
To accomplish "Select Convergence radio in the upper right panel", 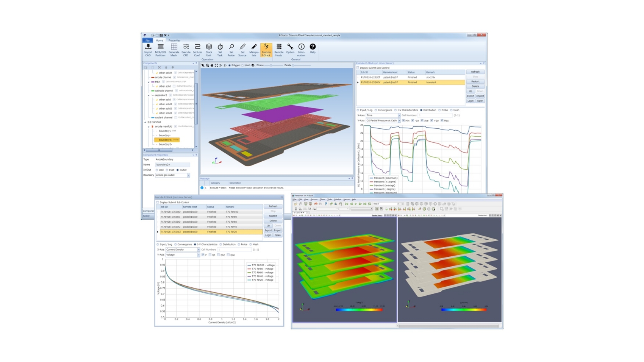I will coord(376,110).
